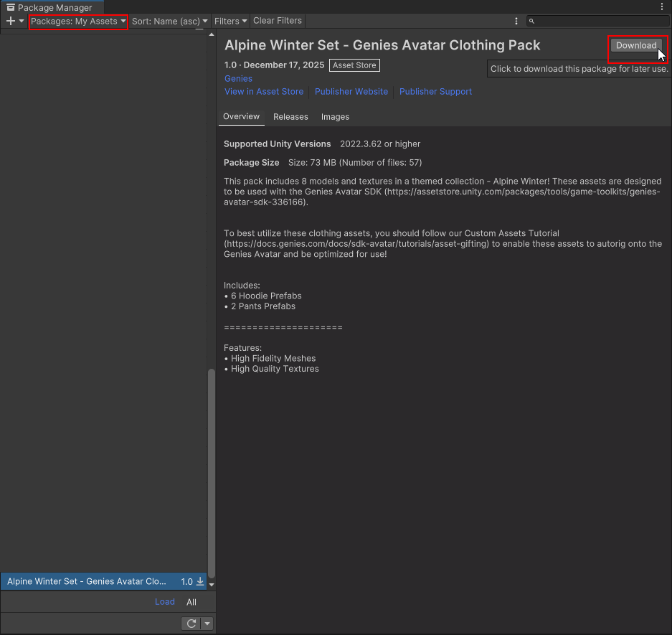
Task: Switch to the Images tab
Action: [335, 117]
